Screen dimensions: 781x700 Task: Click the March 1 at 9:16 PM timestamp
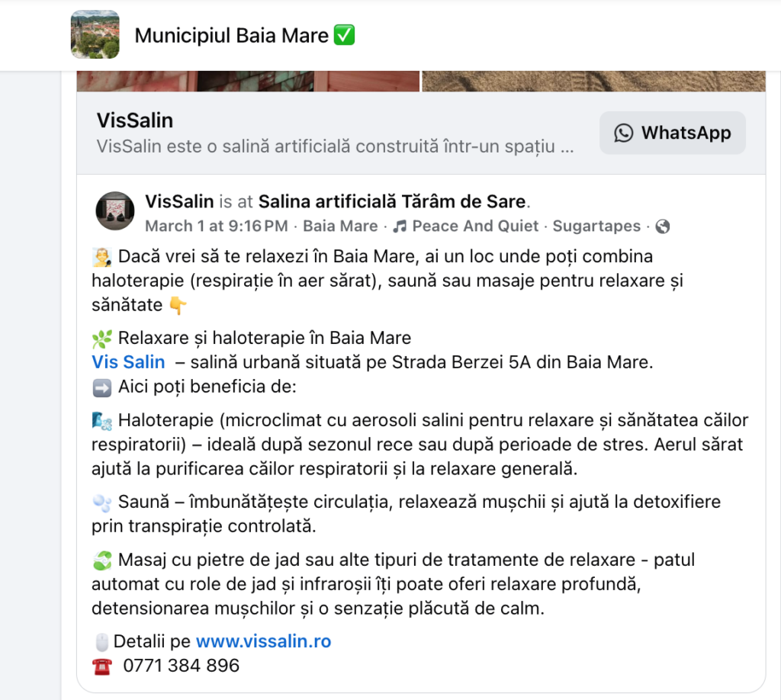pyautogui.click(x=217, y=226)
